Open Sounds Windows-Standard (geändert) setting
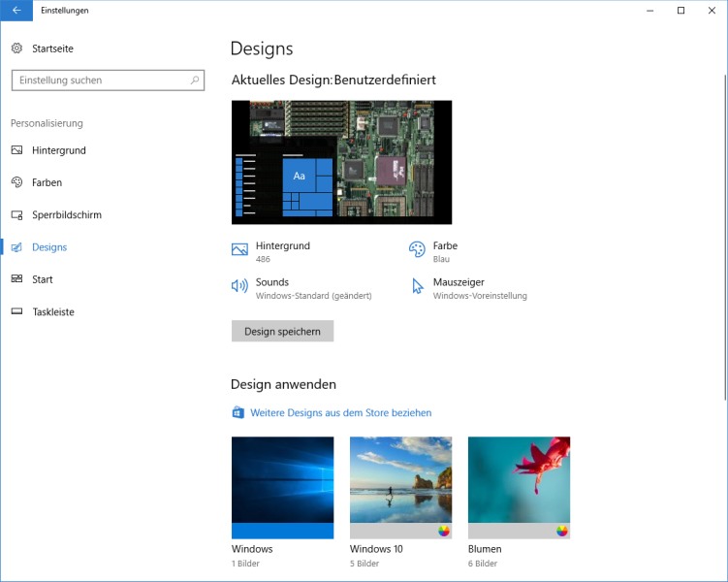Screen dimensions: 728x582 (x=301, y=288)
